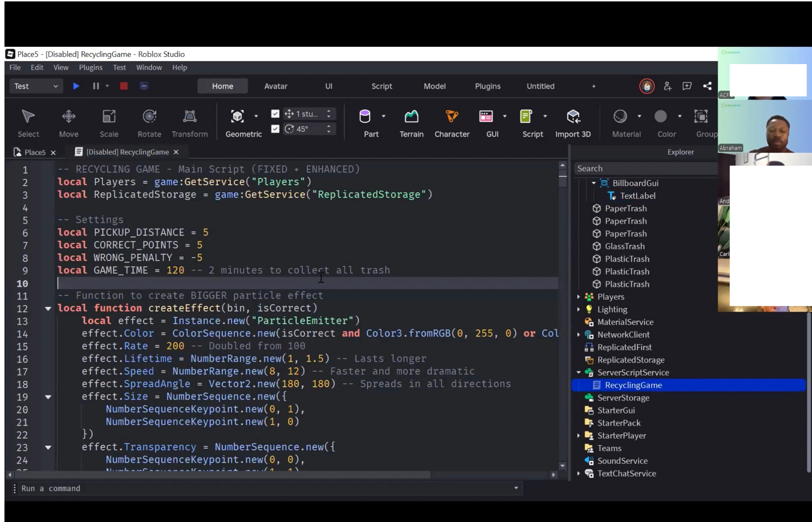Open the dropdown arrow beside Pause

(107, 86)
